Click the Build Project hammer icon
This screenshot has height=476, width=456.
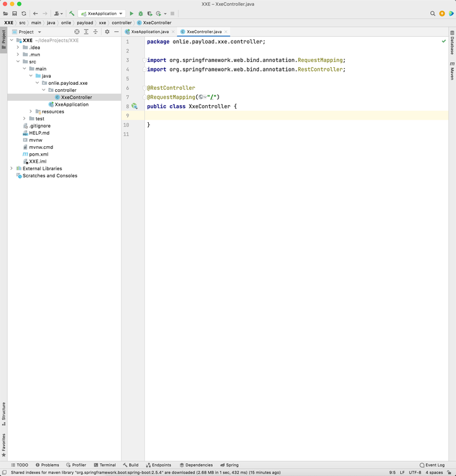[x=72, y=13]
